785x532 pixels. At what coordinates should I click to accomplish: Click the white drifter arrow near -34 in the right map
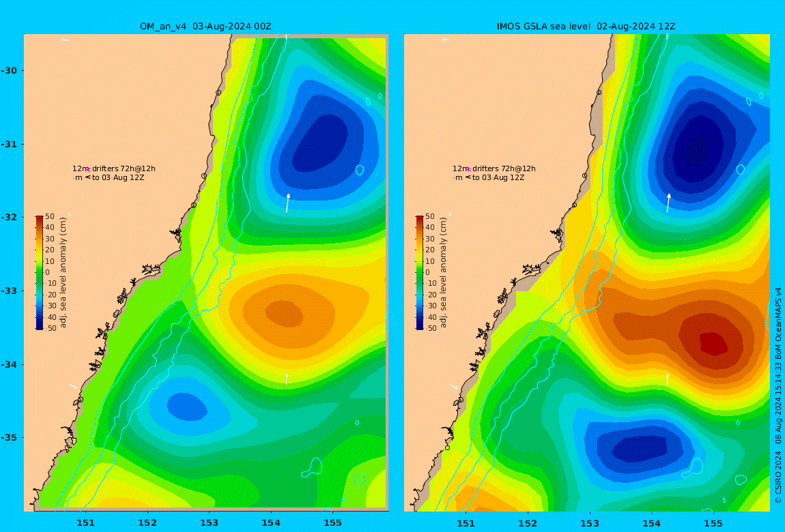668,379
